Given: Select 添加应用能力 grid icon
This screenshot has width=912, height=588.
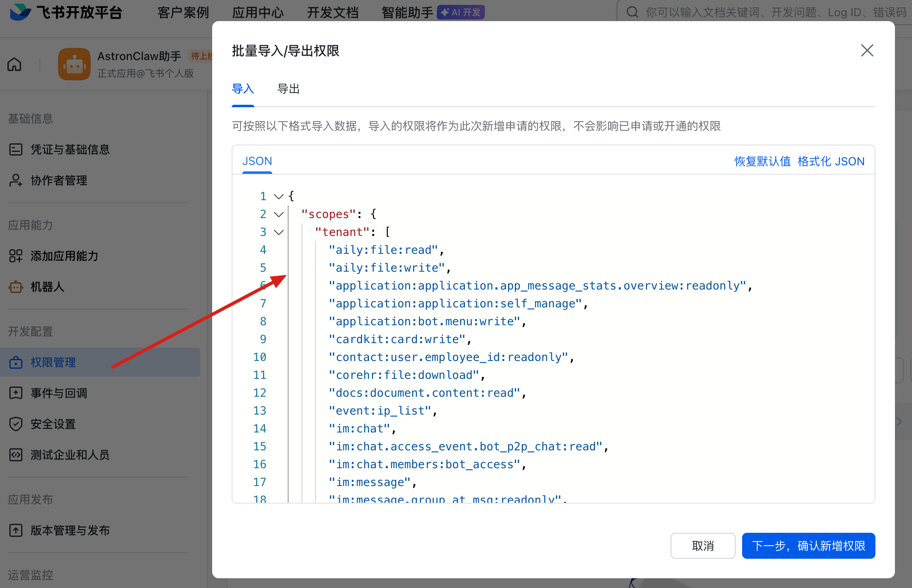Looking at the screenshot, I should pyautogui.click(x=16, y=256).
